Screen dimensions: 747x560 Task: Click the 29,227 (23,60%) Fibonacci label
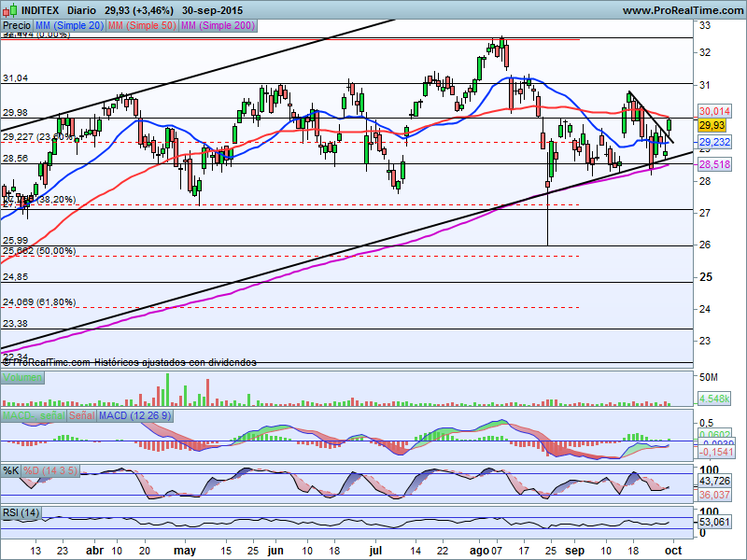[x=37, y=137]
